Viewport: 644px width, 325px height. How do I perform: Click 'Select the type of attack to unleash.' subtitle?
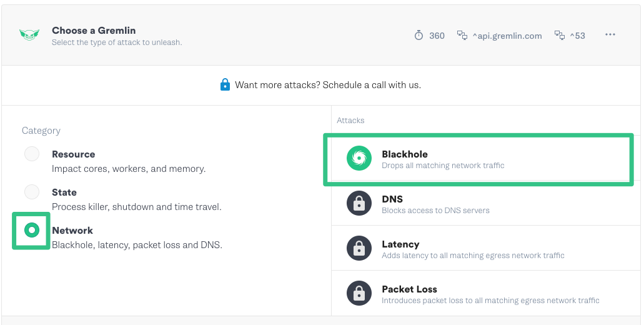point(117,42)
